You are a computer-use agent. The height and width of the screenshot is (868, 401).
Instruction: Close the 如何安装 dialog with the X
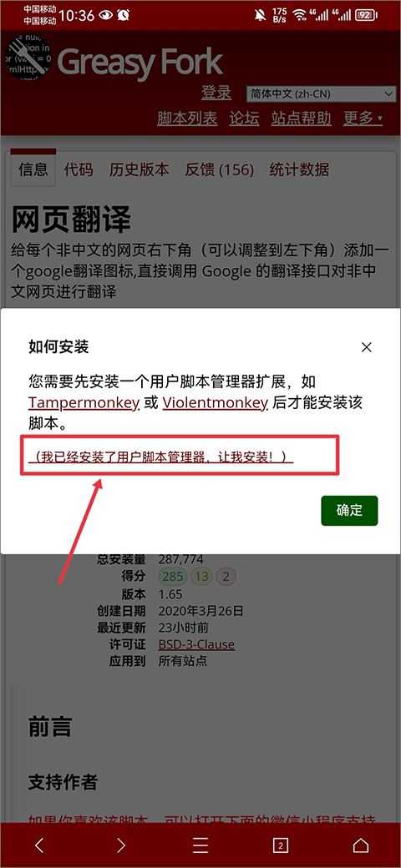(x=366, y=348)
